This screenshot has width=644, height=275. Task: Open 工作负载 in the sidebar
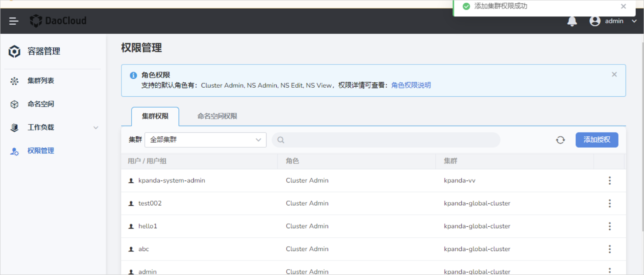pyautogui.click(x=40, y=127)
